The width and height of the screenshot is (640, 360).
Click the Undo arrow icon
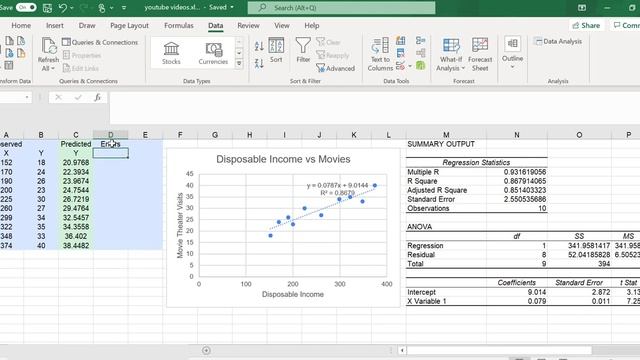coord(62,8)
